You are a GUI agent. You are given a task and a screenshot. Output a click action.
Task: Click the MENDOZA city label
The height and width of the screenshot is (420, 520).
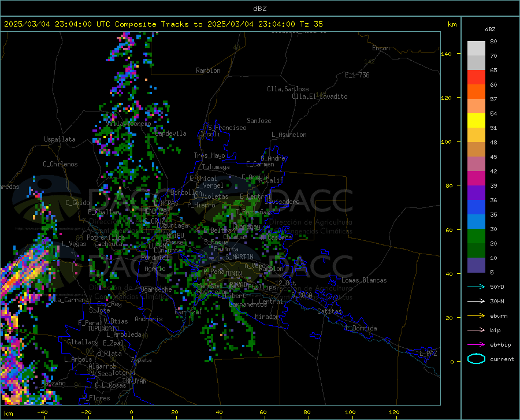[154, 211]
